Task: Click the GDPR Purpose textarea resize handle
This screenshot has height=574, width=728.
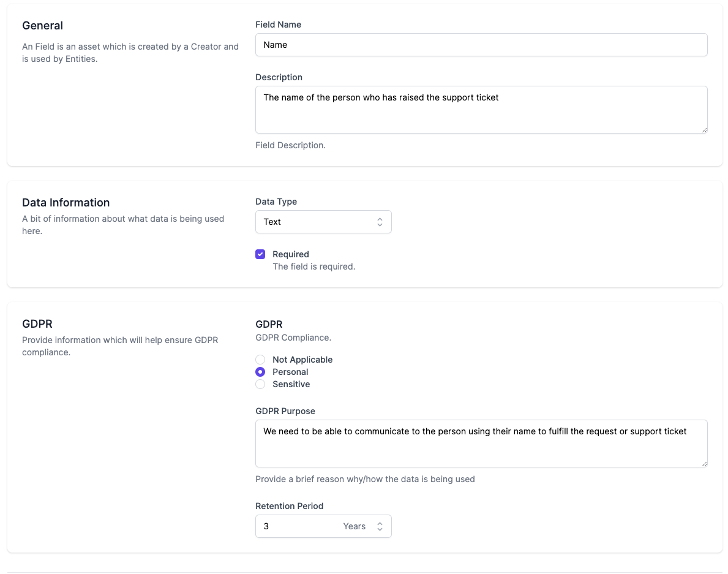Action: pos(704,464)
